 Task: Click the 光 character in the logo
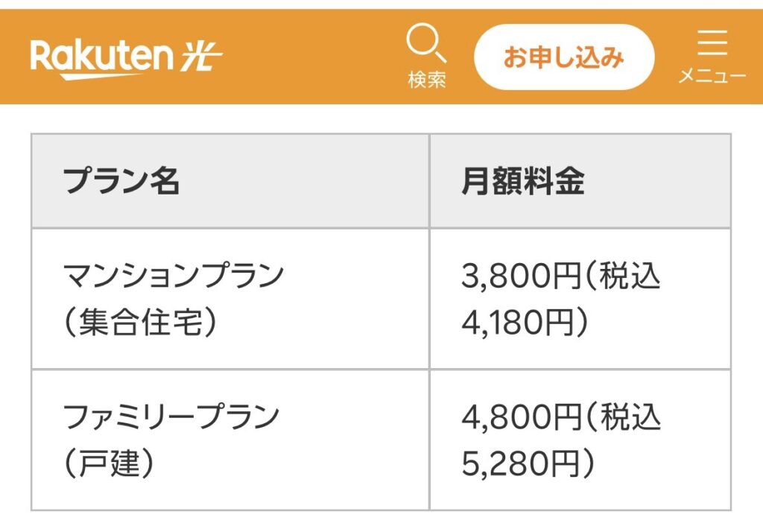tap(201, 56)
